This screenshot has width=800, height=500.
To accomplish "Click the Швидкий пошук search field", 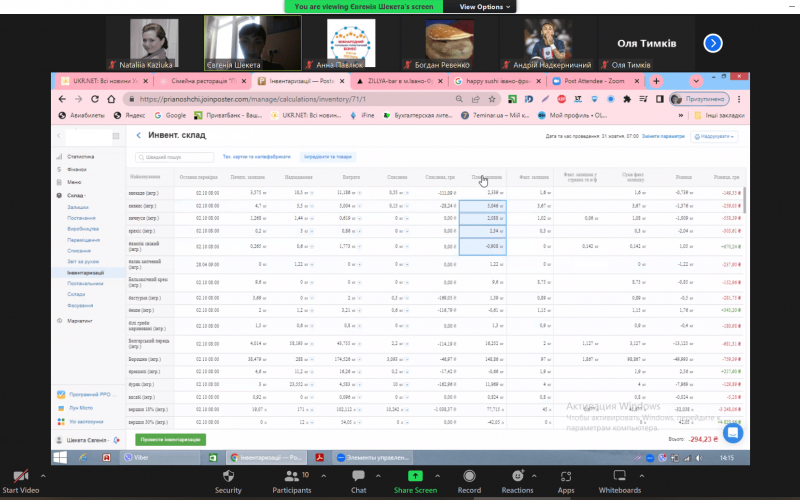I will coord(174,157).
